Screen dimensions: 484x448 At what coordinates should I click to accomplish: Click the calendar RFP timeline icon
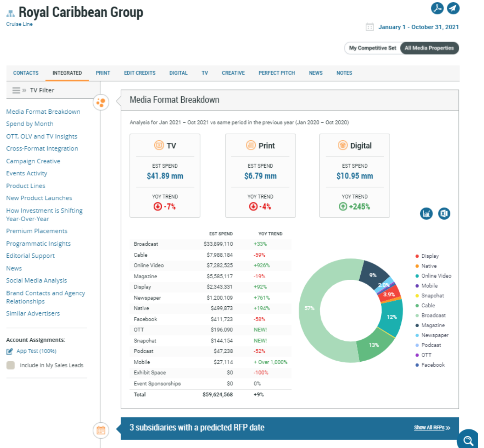tap(101, 430)
